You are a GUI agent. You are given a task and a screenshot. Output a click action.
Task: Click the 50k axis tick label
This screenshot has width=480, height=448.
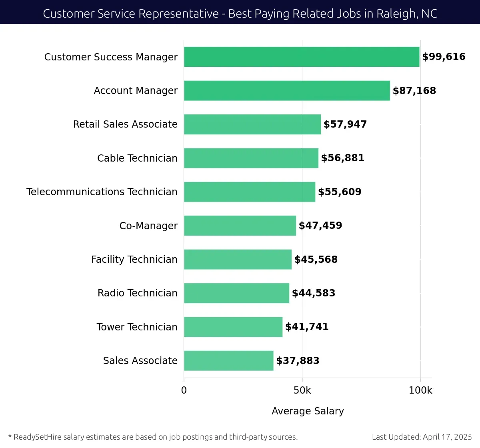point(302,390)
